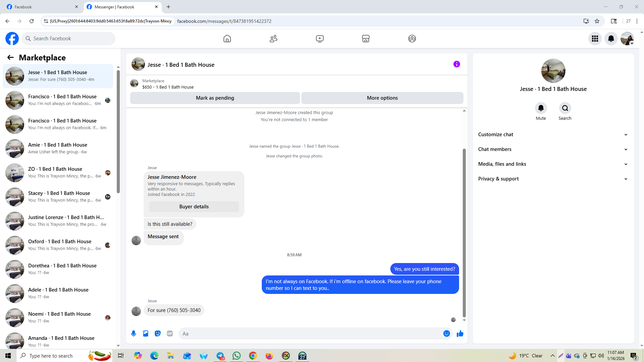Screen dimensions: 644x362
Task: Open Telegram from the taskbar
Action: coord(220,356)
